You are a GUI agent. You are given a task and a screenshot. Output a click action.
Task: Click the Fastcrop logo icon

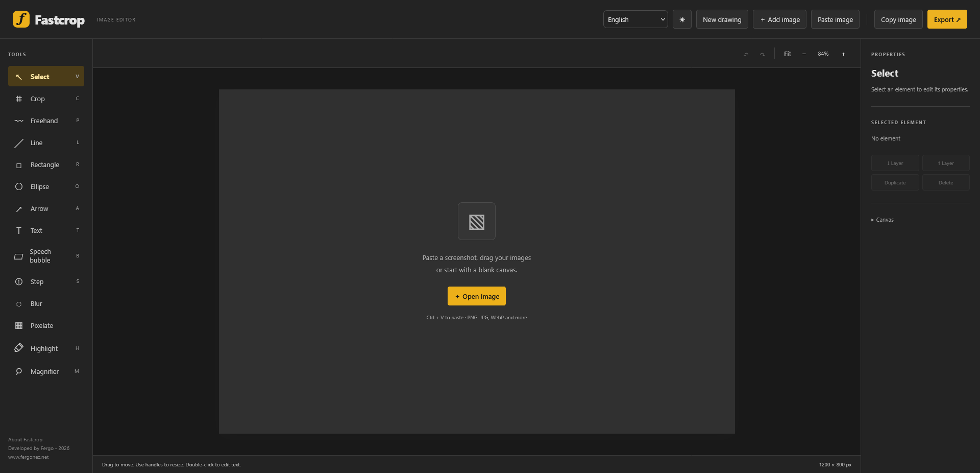pyautogui.click(x=21, y=19)
